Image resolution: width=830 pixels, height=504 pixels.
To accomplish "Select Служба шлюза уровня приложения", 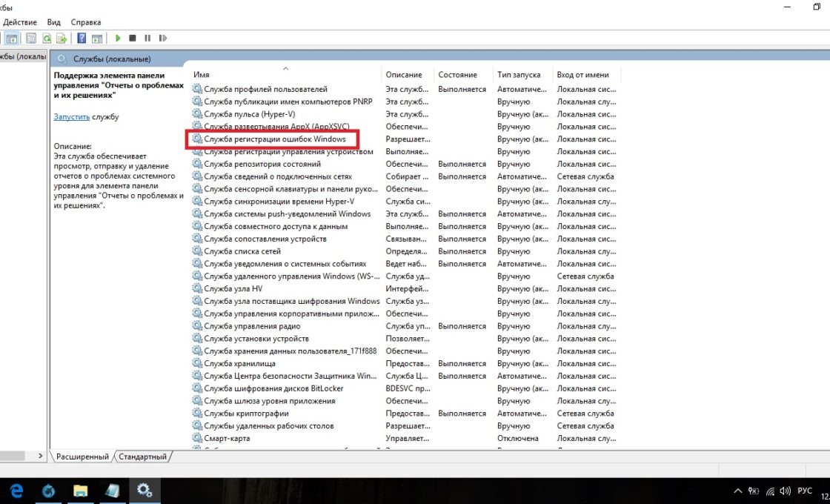I will (270, 401).
